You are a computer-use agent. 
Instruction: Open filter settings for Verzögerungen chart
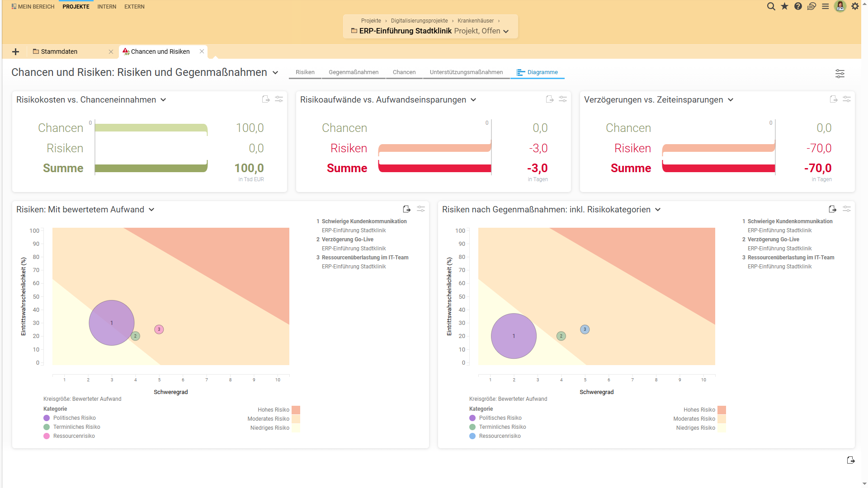click(847, 99)
